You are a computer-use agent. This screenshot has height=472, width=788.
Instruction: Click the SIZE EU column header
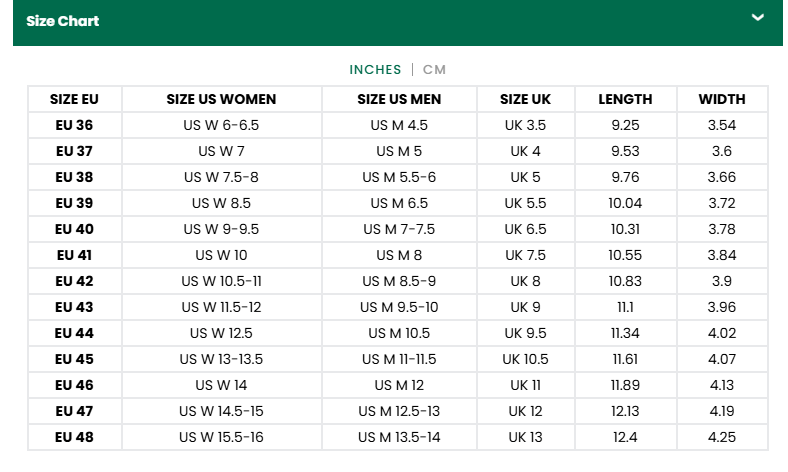(74, 99)
